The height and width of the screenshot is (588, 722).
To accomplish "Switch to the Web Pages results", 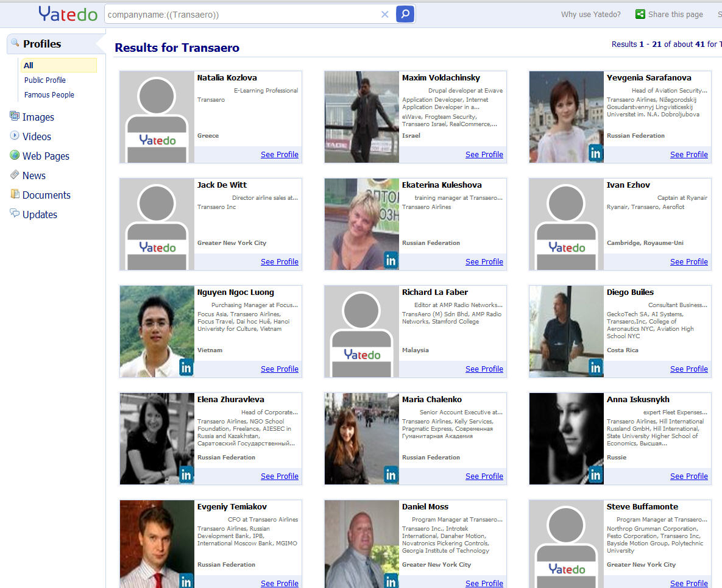I will point(46,156).
